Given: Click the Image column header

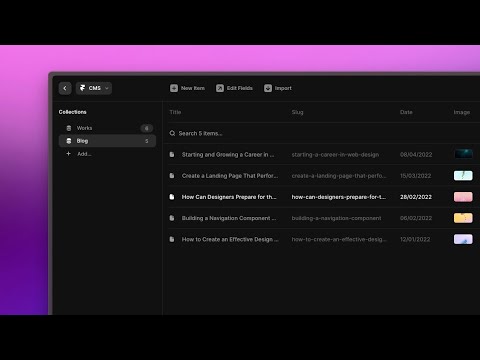Looking at the screenshot, I should tap(462, 112).
